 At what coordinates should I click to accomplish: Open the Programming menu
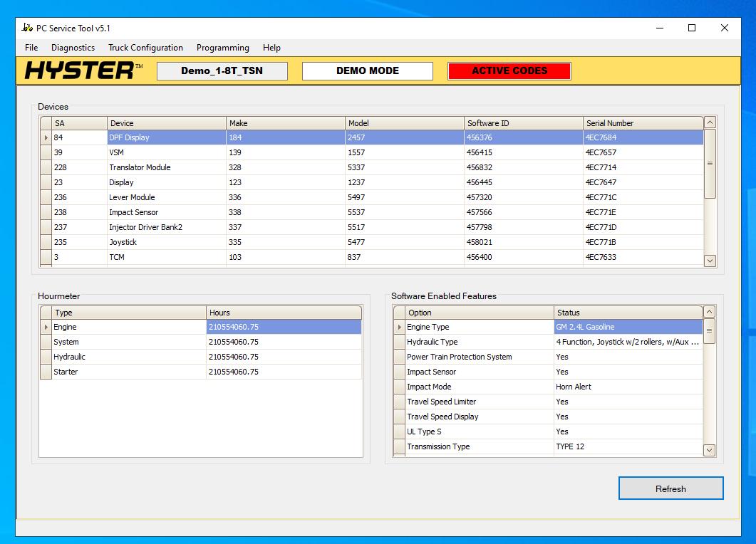222,48
